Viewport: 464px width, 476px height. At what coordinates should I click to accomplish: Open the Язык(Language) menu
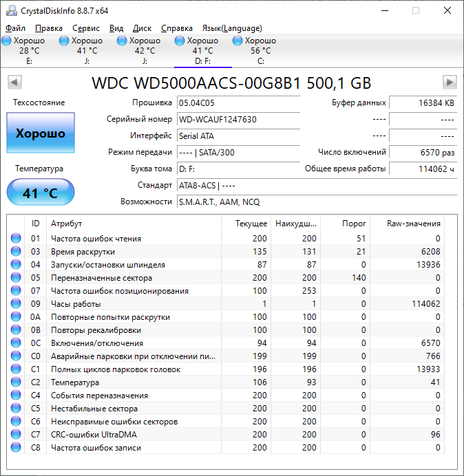tap(232, 28)
